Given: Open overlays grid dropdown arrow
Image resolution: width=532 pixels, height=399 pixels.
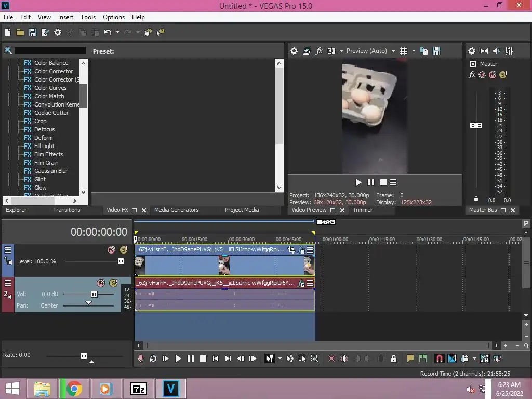Looking at the screenshot, I should click(x=414, y=51).
